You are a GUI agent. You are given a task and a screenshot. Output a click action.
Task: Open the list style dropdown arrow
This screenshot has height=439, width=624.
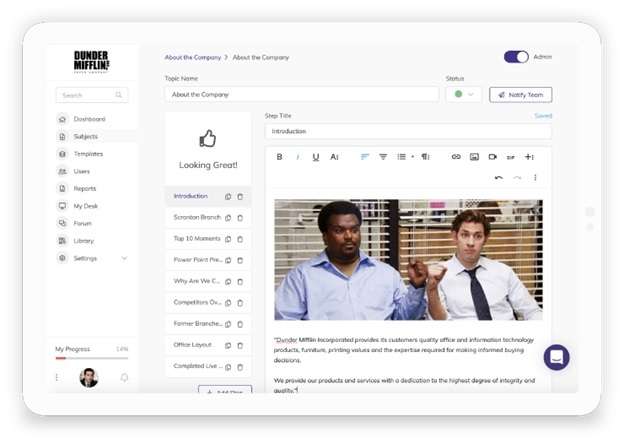tap(413, 157)
